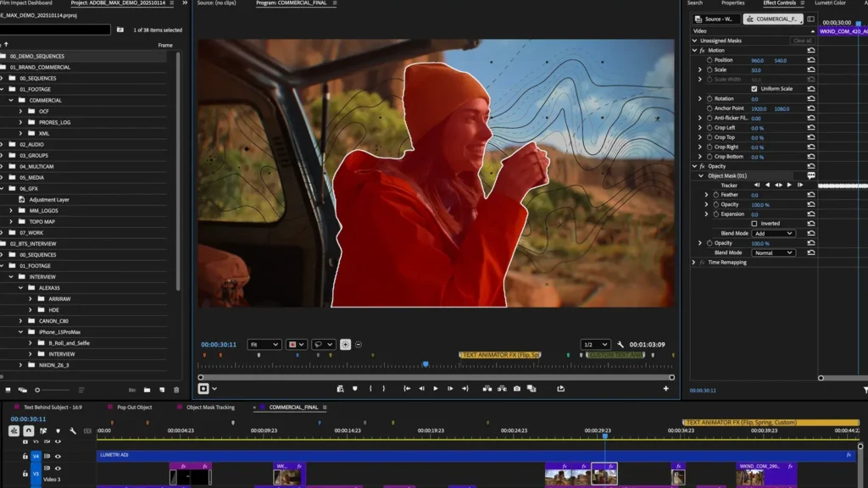Toggle timeline snap magnet button
This screenshot has width=868, height=488.
coord(29,430)
